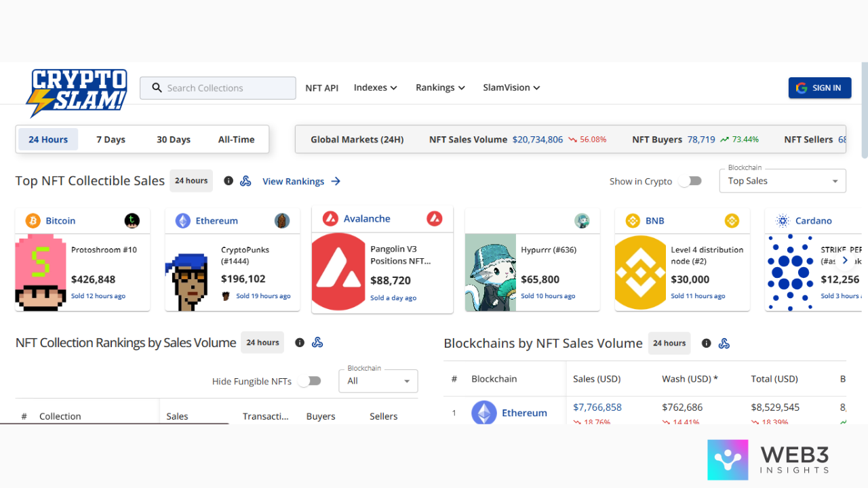Open the Indexes menu
The image size is (868, 488).
375,87
